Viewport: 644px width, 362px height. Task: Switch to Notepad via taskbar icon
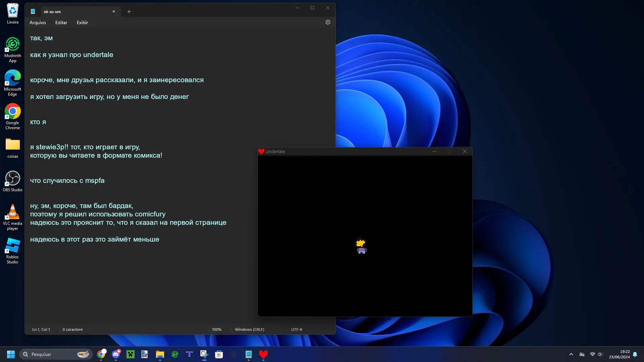[249, 354]
